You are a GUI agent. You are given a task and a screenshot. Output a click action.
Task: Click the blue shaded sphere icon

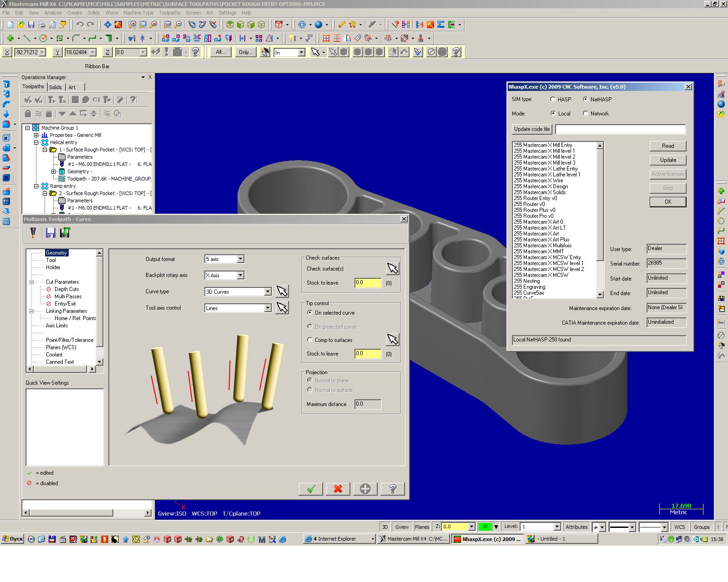[318, 25]
